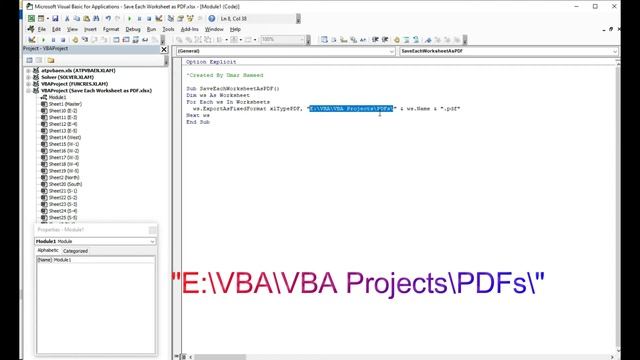This screenshot has width=640, height=360.
Task: Click Toggle Folders icon in Project panel
Action: pyautogui.click(x=51, y=60)
